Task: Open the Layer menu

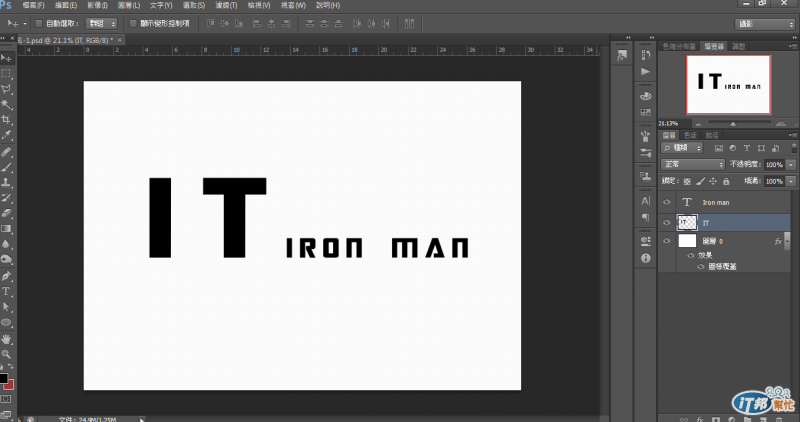Action: tap(129, 5)
